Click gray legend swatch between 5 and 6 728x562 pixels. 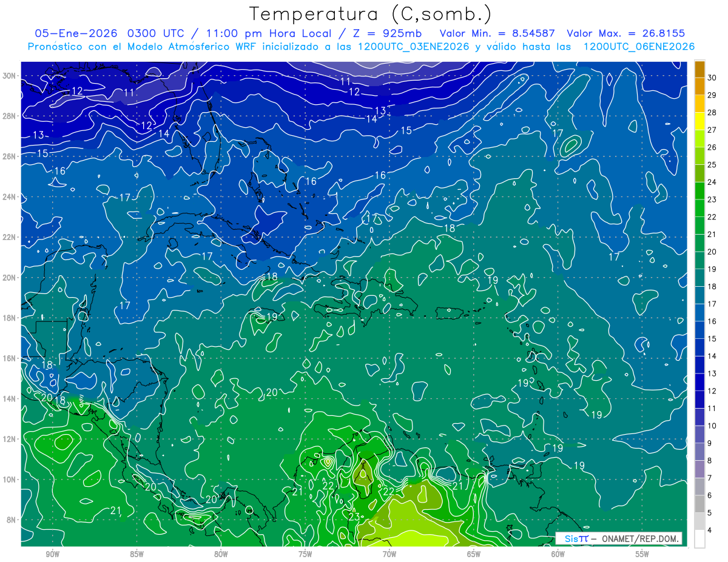[699, 504]
